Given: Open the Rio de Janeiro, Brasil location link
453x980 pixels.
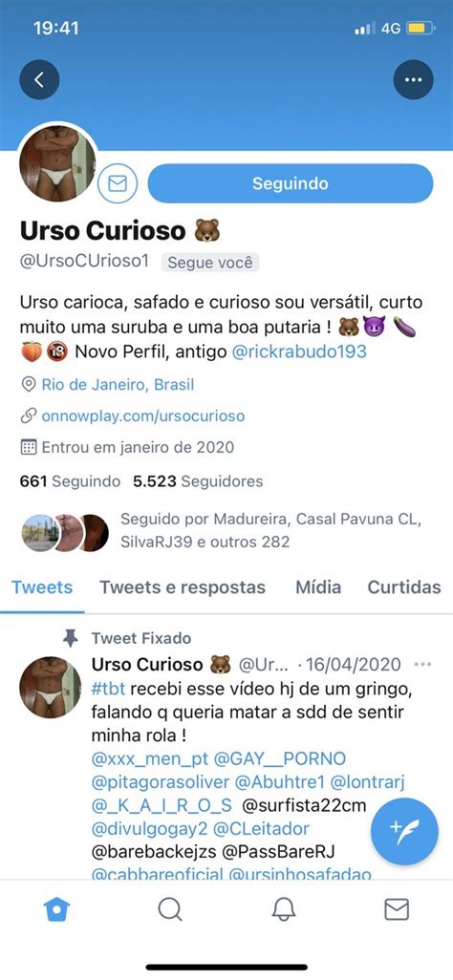Looking at the screenshot, I should pyautogui.click(x=118, y=384).
